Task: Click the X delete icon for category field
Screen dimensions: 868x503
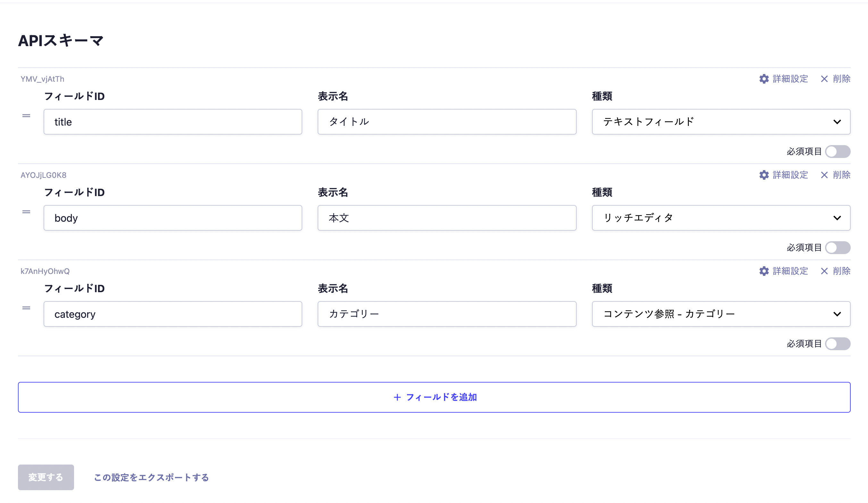Action: (x=824, y=271)
